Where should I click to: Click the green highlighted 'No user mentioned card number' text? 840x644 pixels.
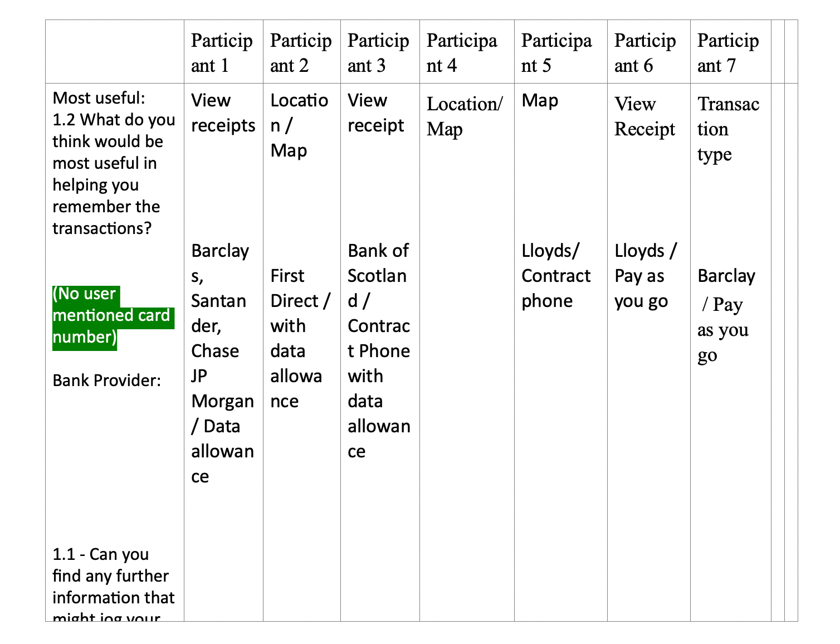pos(113,315)
